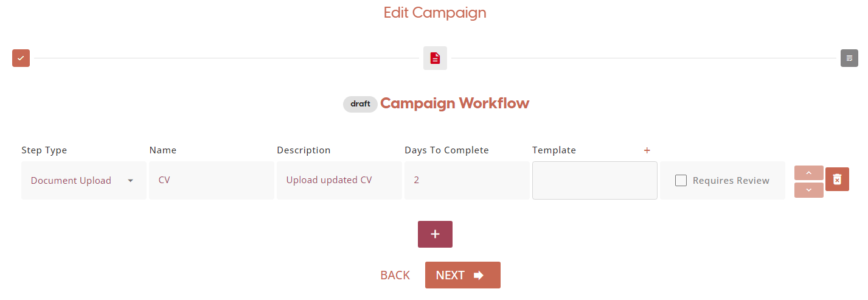Click the Template selection box

(594, 181)
